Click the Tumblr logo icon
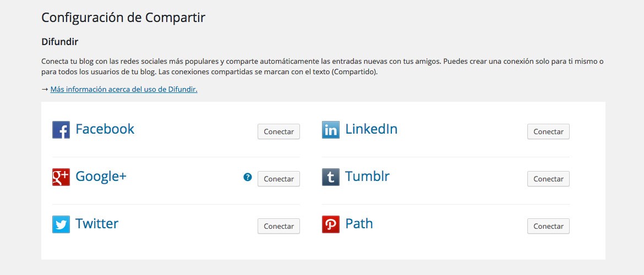The image size is (644, 275). (331, 177)
